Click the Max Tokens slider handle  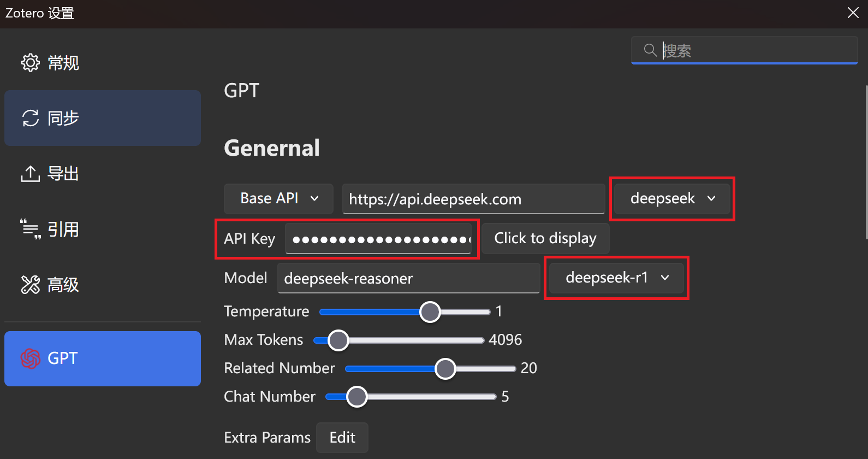[x=338, y=339]
